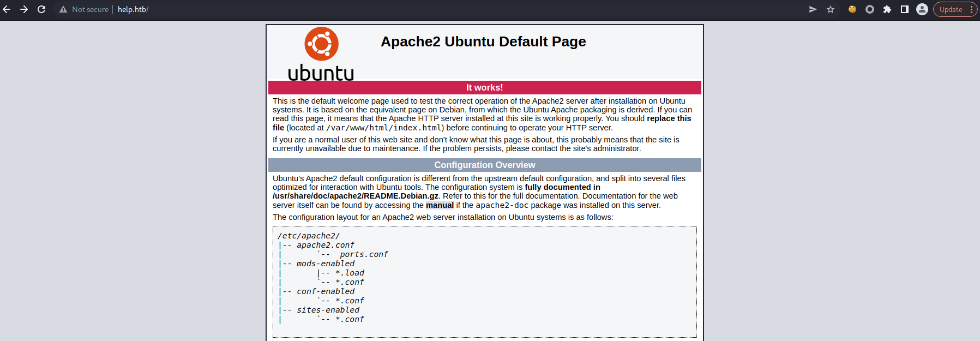Open the three-dot Chrome menu

click(x=971, y=9)
